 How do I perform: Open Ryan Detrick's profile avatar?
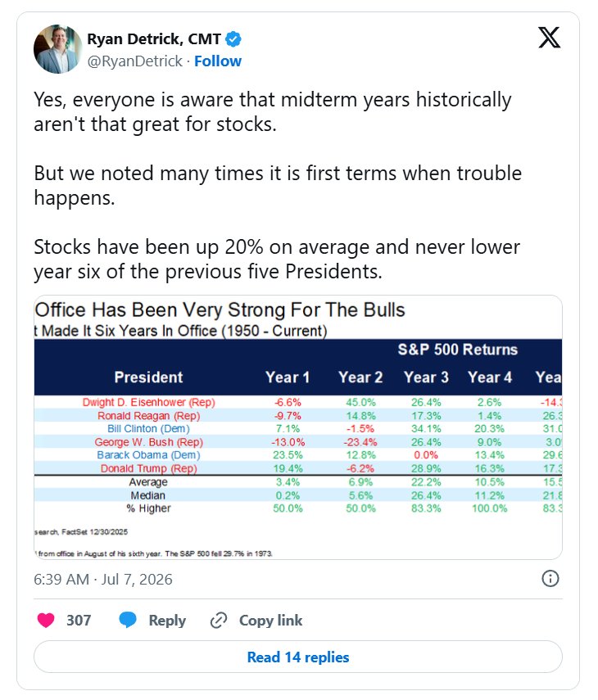58,49
